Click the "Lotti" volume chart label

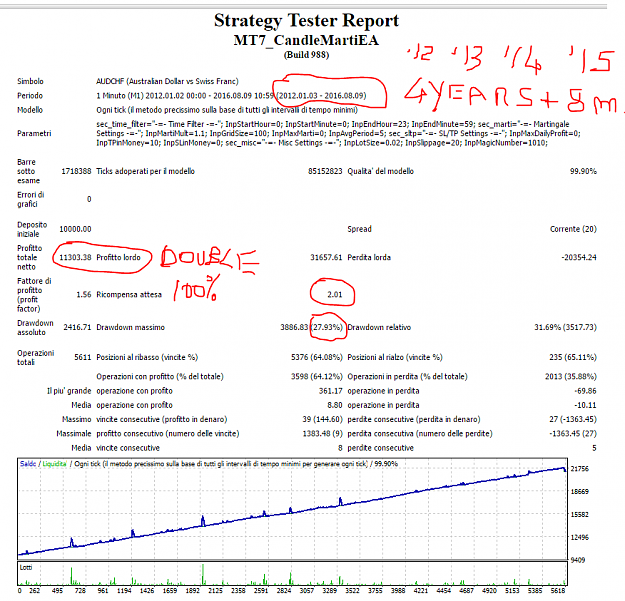click(x=26, y=568)
